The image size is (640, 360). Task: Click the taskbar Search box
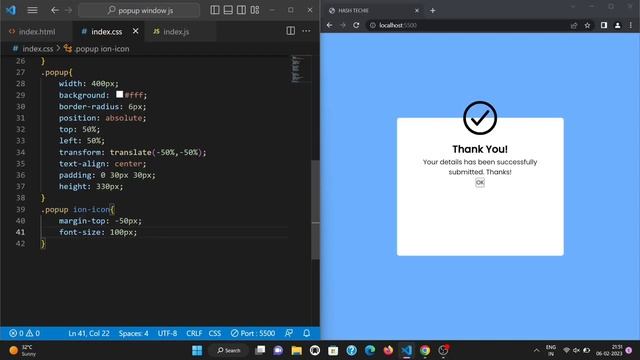[229, 350]
